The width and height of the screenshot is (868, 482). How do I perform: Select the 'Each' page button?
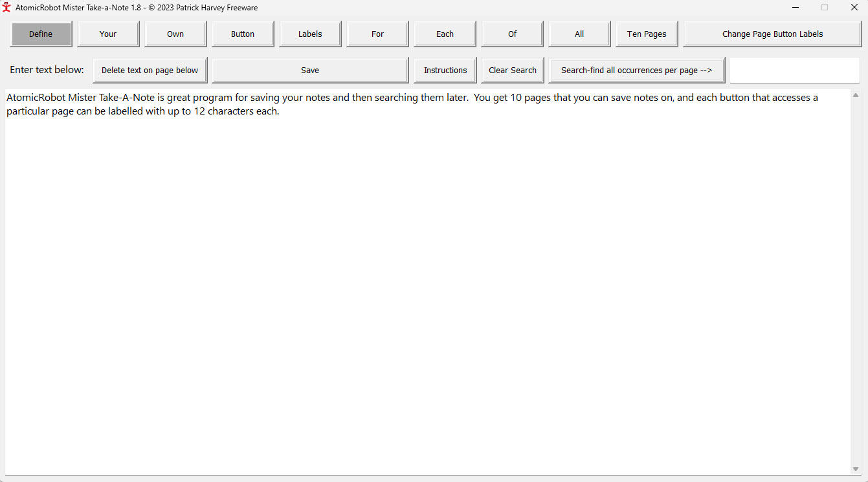[x=445, y=34]
